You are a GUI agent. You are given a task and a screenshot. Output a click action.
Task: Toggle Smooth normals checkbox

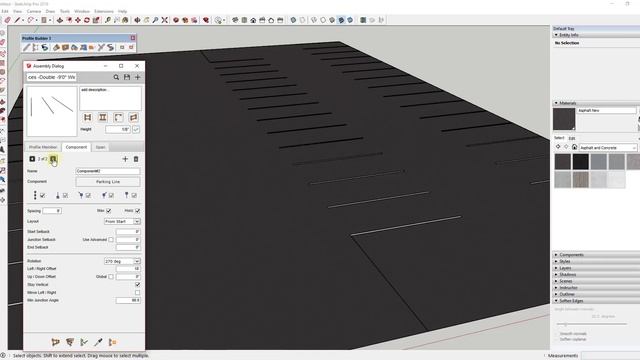(557, 334)
